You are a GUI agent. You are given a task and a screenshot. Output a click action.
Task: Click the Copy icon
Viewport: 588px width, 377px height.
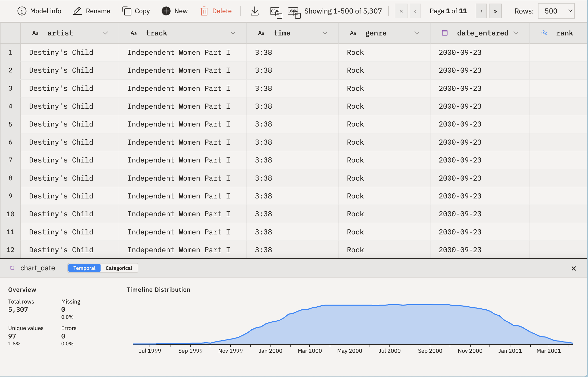point(127,11)
